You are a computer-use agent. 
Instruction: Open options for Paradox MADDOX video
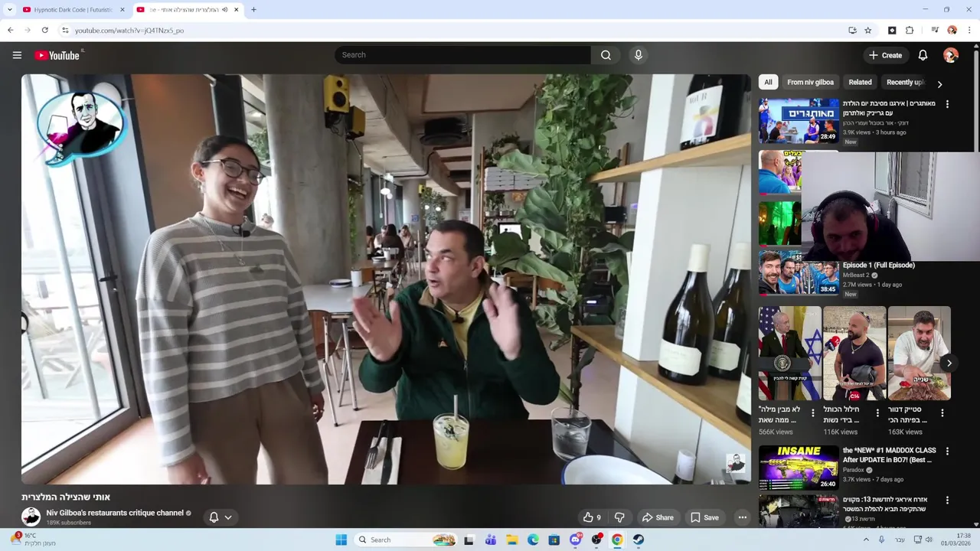pyautogui.click(x=947, y=452)
